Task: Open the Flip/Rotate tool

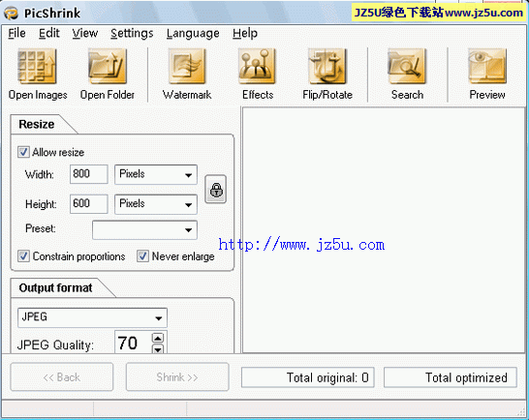Action: [x=327, y=67]
